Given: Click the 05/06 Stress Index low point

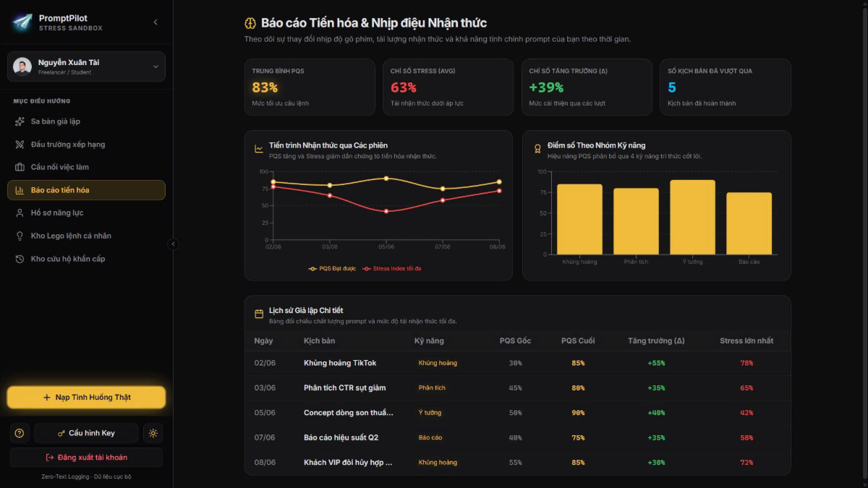Looking at the screenshot, I should 386,211.
